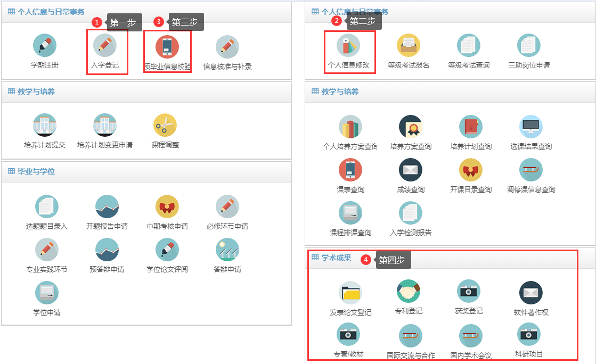This screenshot has height=364, width=596.
Task: Click the 开题报告申请 chart icon
Action: pos(107,206)
